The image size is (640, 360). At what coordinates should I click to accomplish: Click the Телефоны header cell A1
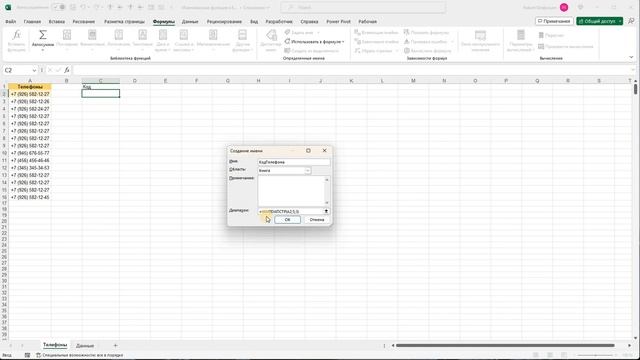point(30,87)
